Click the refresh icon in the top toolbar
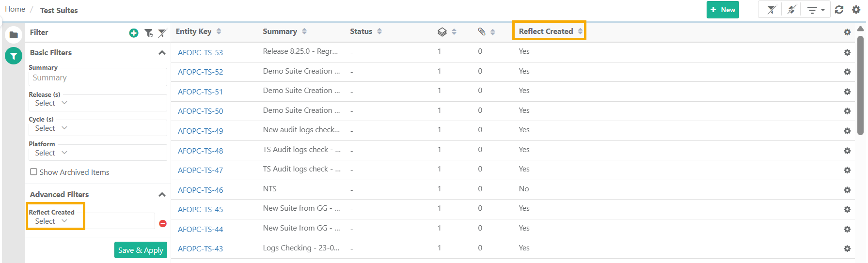Viewport: 868px width, 263px height. click(x=839, y=10)
